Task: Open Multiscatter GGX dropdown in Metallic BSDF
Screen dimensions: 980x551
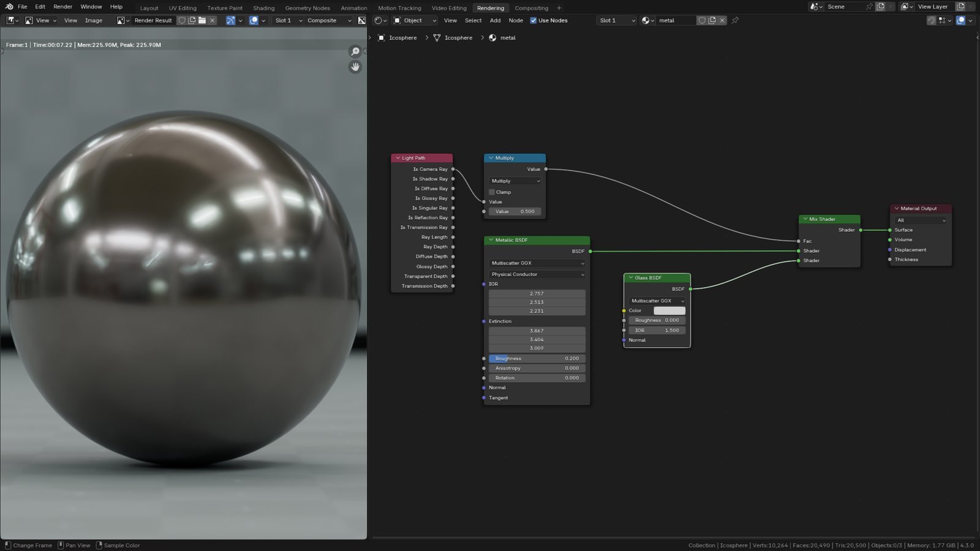Action: (x=537, y=263)
